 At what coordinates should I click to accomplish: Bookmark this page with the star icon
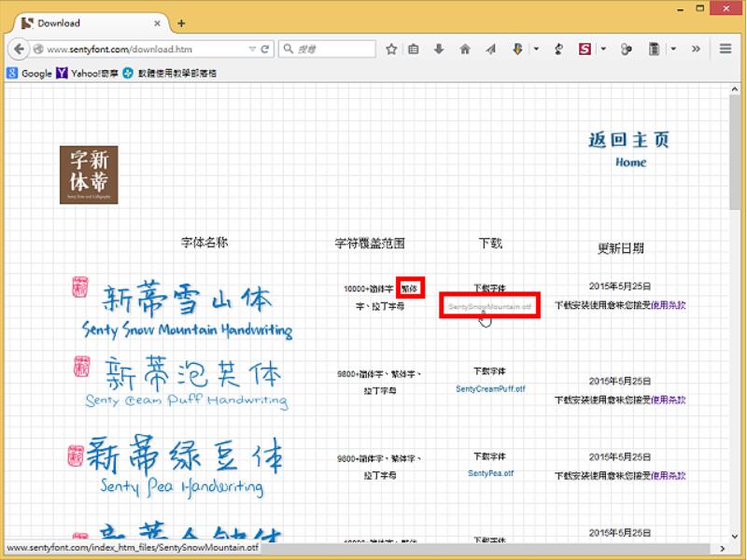[391, 49]
